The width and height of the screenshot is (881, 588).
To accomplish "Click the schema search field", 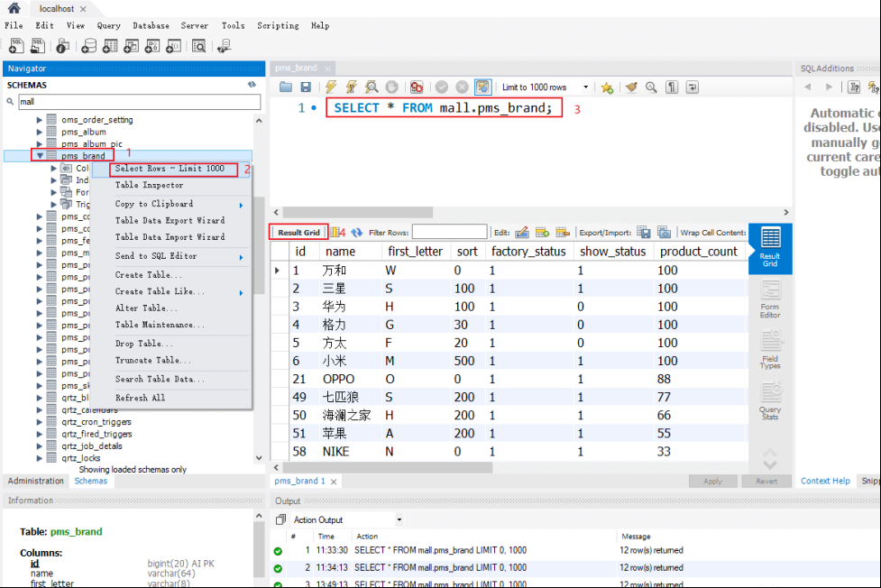I will (140, 102).
